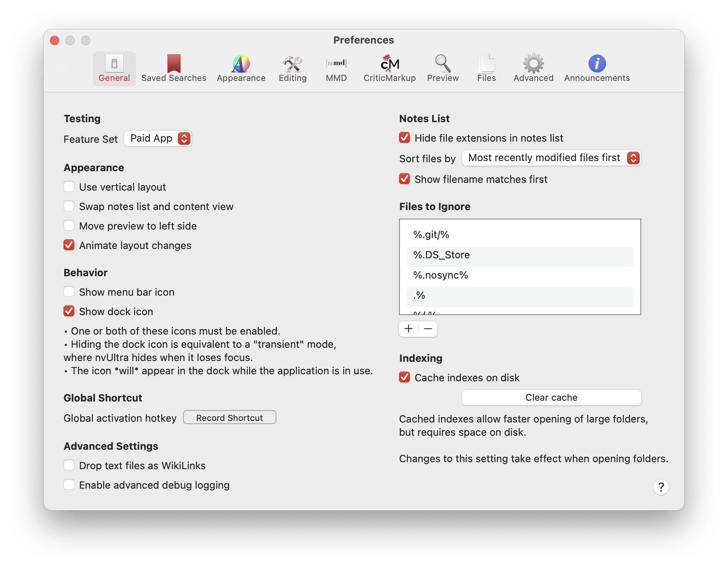
Task: Click Record Shortcut button
Action: click(229, 417)
